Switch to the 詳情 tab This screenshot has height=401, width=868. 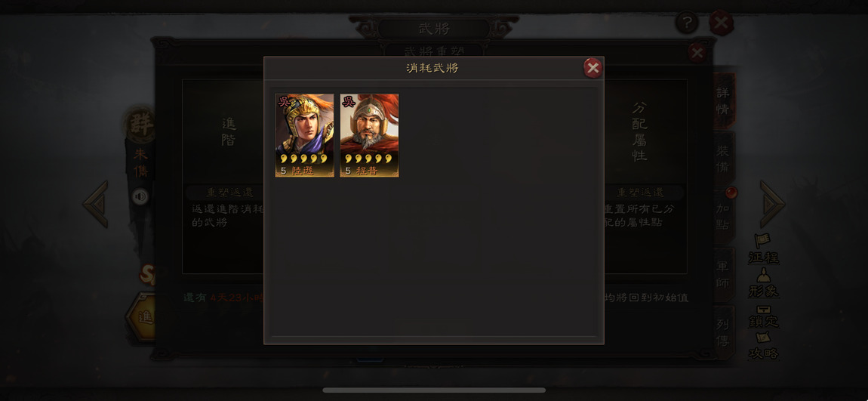[723, 100]
